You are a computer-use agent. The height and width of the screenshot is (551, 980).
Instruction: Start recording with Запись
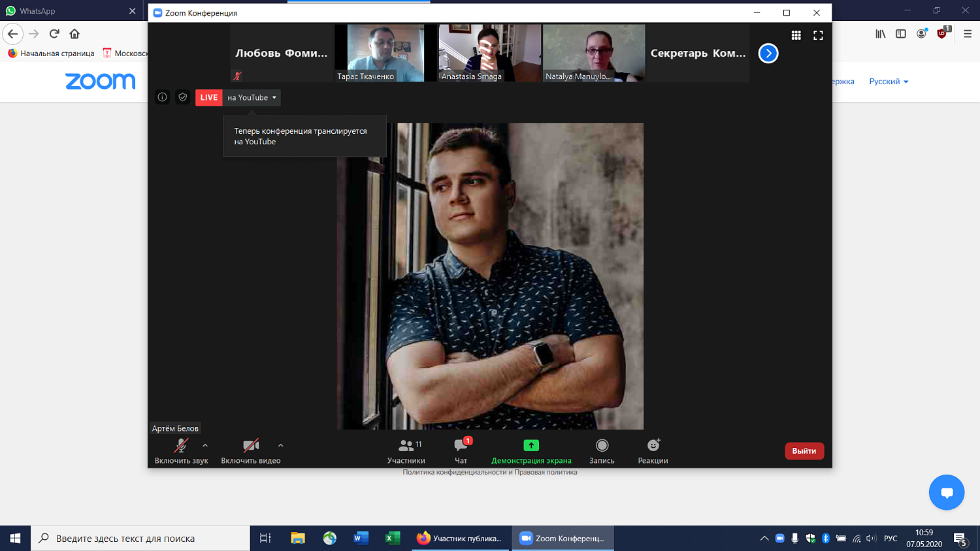[602, 451]
